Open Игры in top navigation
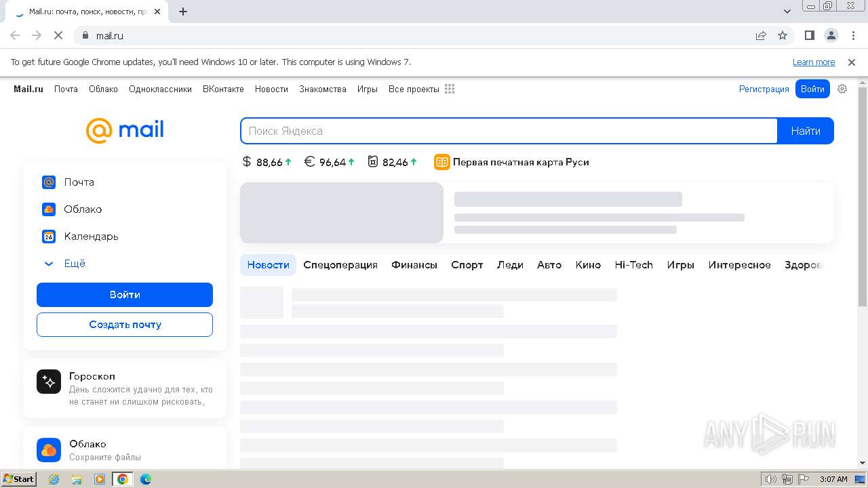Image resolution: width=868 pixels, height=488 pixels. [368, 89]
